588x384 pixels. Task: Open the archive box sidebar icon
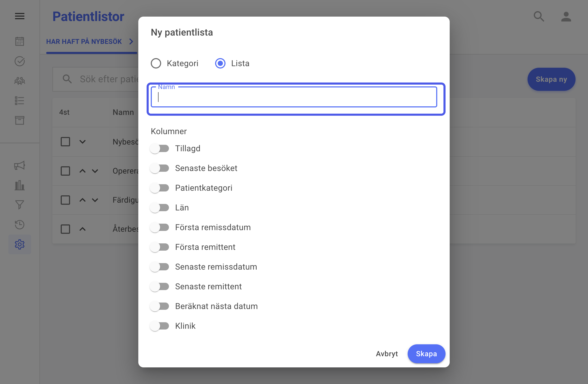(20, 120)
